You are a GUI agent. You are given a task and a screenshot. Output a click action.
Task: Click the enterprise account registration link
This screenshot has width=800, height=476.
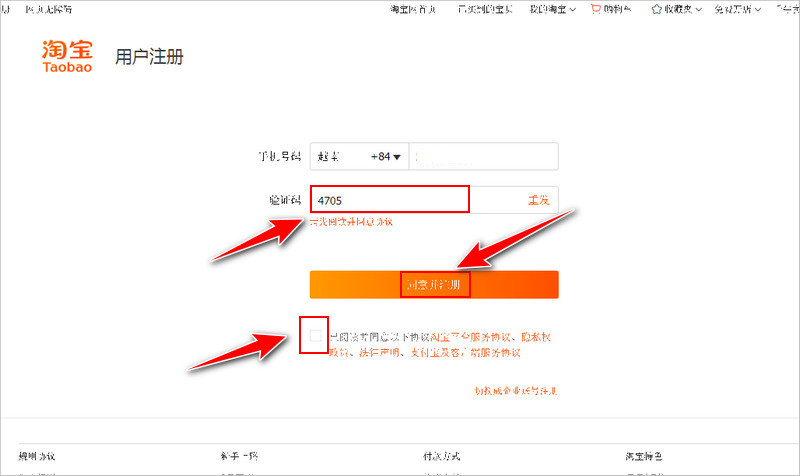coord(515,391)
